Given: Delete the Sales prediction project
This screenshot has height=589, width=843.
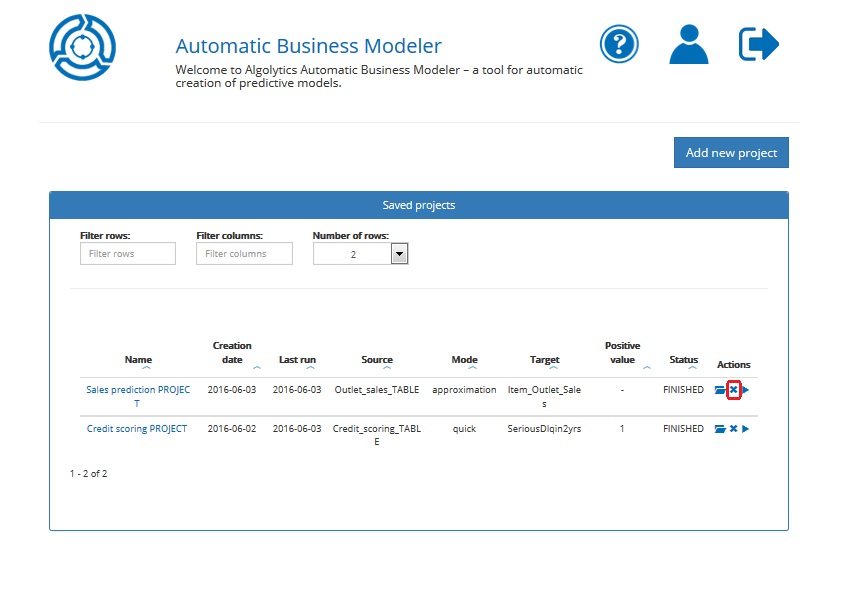Looking at the screenshot, I should (733, 390).
